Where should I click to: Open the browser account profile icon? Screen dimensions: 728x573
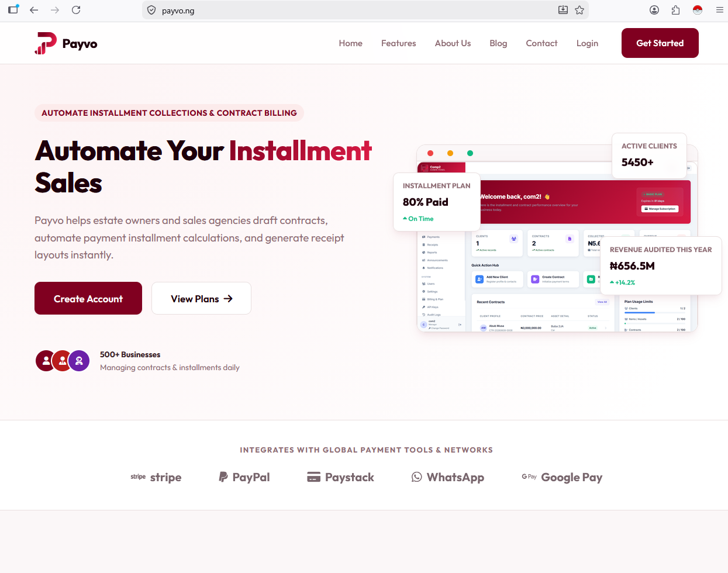[x=654, y=10]
